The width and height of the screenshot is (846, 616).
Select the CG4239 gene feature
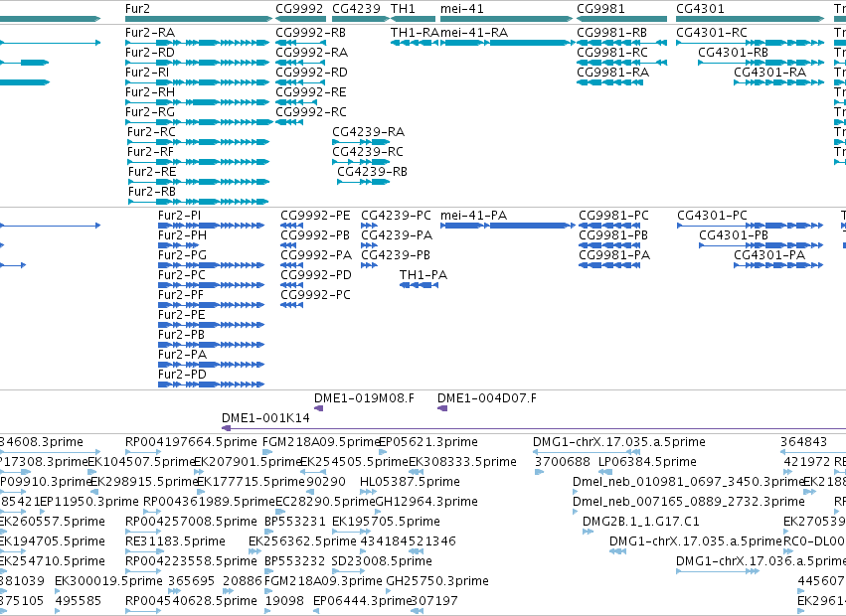(361, 19)
